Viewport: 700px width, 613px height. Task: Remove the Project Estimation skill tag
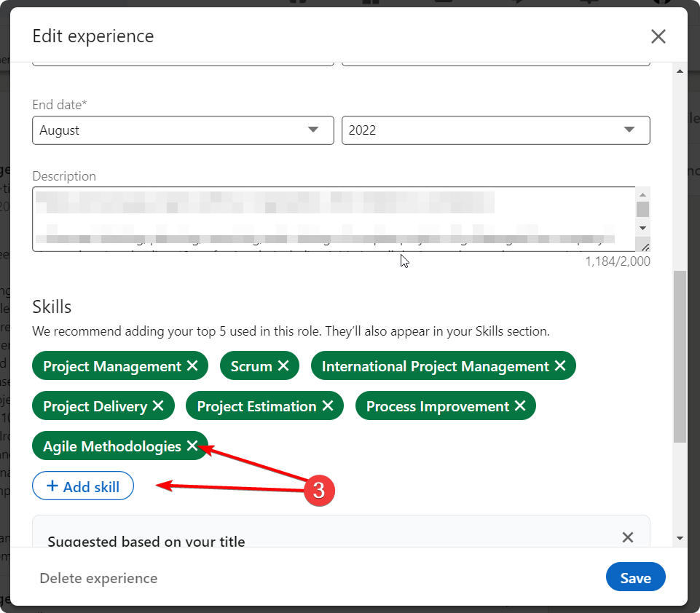328,406
